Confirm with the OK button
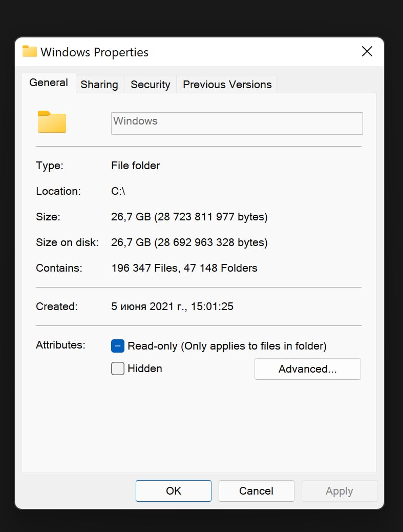This screenshot has height=532, width=403. click(174, 491)
